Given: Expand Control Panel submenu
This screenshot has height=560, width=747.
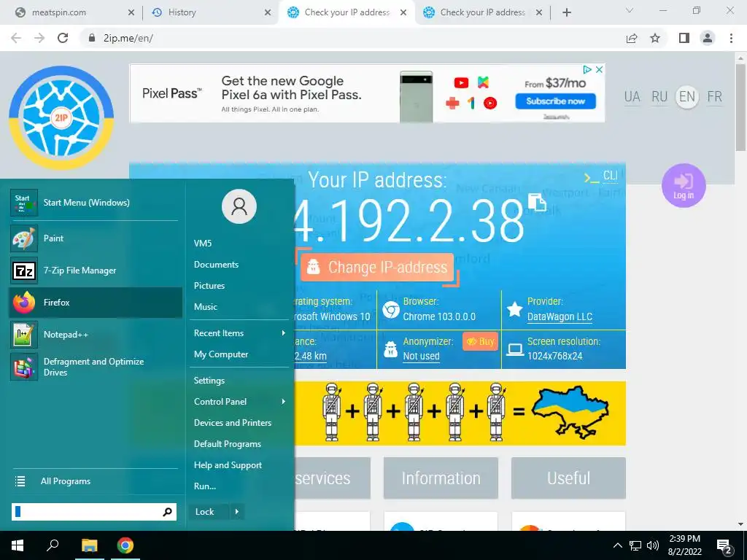Looking at the screenshot, I should pos(284,402).
